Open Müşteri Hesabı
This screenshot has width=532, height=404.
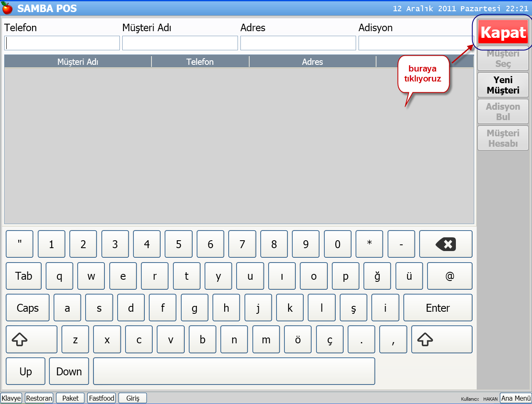pos(503,138)
